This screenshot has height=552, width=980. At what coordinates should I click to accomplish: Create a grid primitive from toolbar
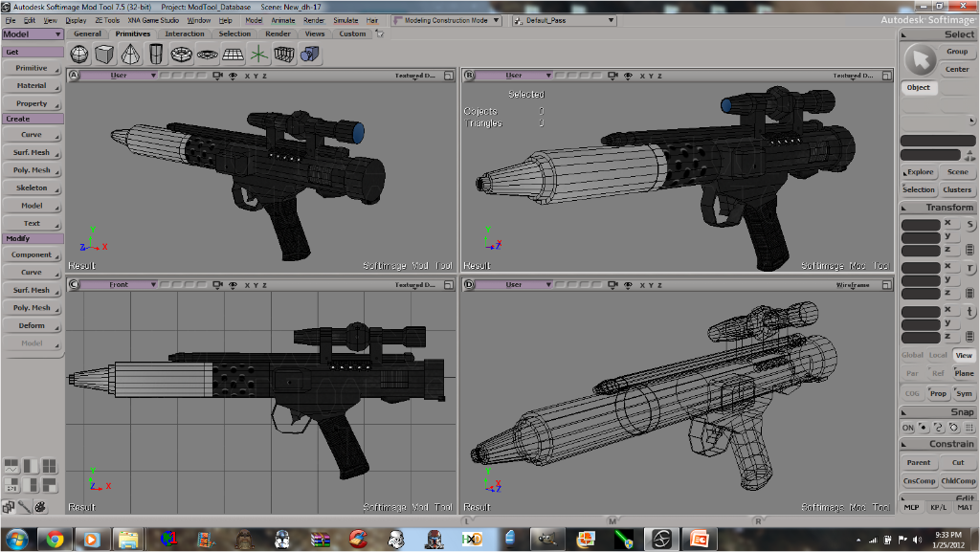pos(233,55)
